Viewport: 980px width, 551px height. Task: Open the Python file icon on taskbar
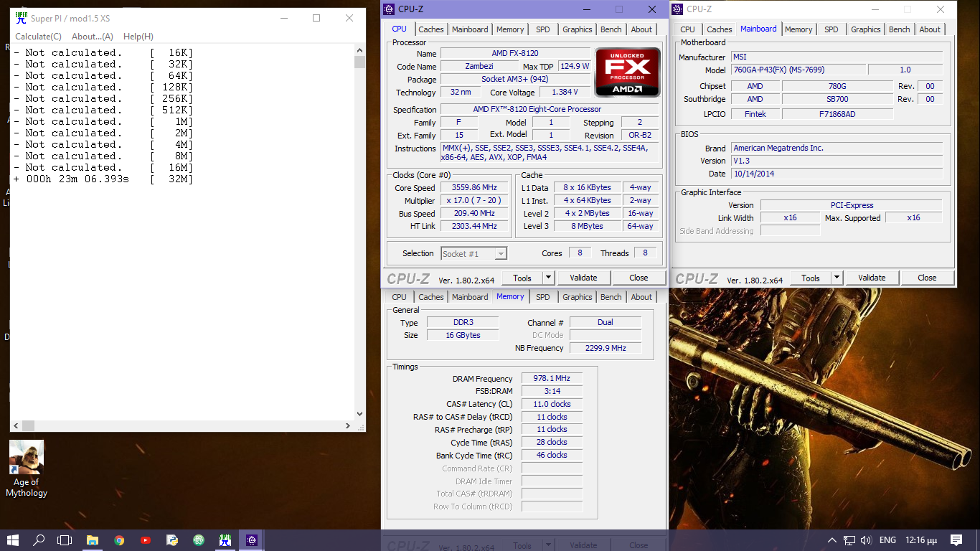[172, 540]
